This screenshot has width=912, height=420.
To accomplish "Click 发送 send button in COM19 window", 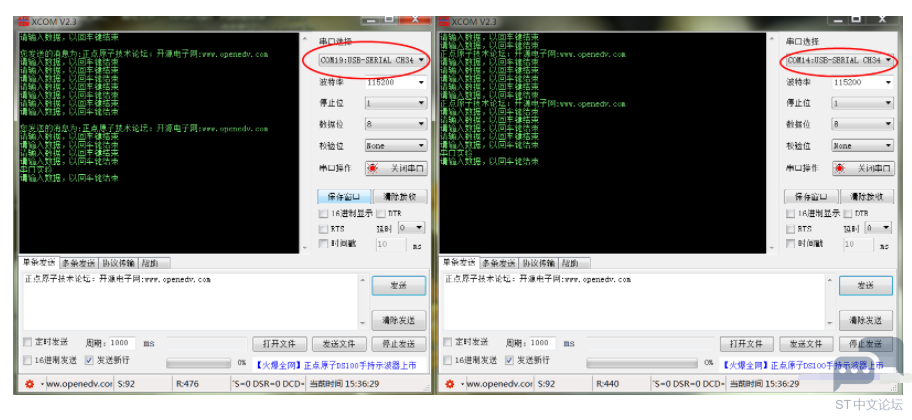I will pyautogui.click(x=398, y=286).
